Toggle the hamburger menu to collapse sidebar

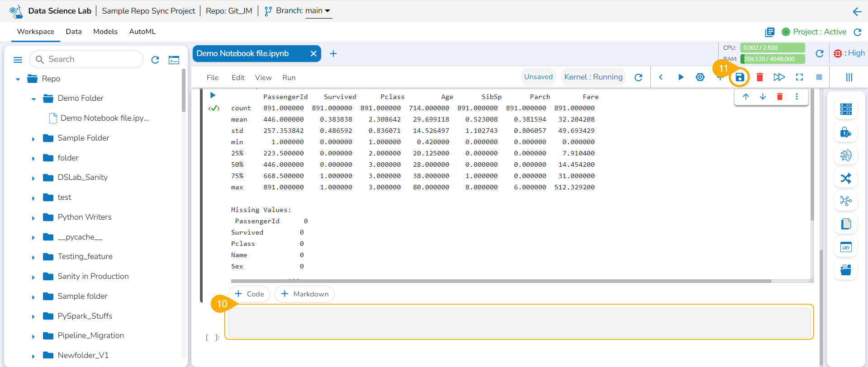tap(18, 60)
